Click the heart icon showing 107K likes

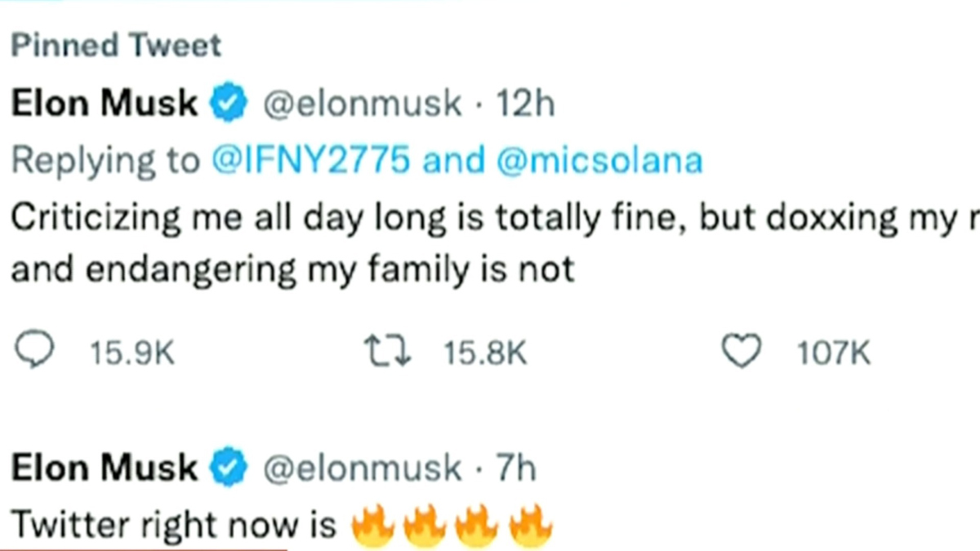pyautogui.click(x=740, y=349)
